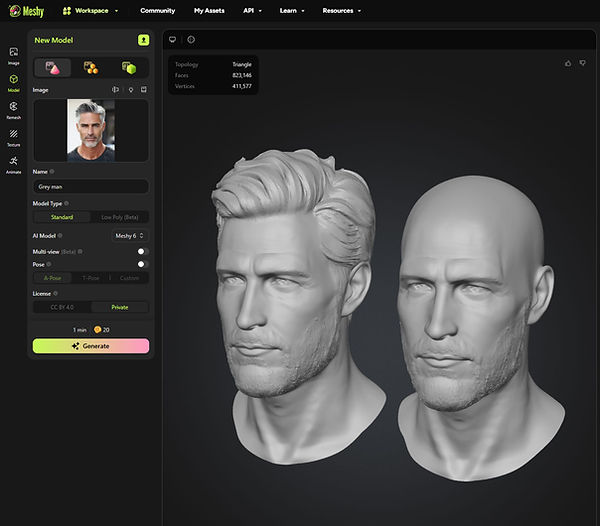Click the mirror icon next to Image label

[115, 90]
